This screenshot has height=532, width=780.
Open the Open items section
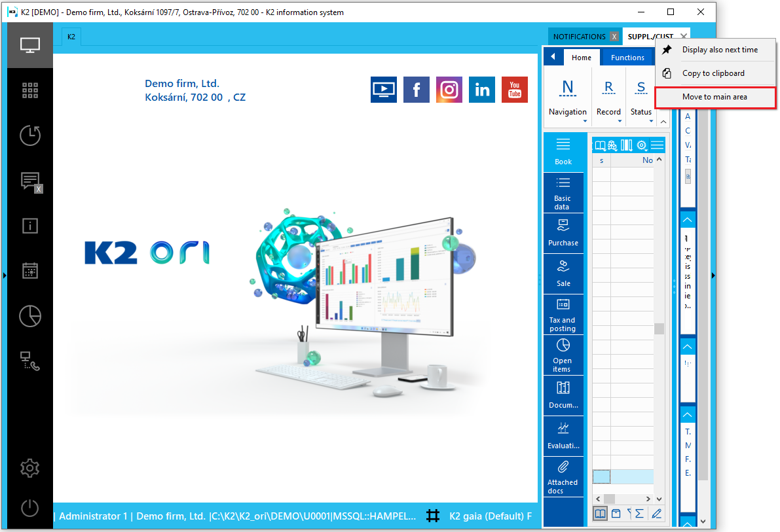click(x=563, y=355)
